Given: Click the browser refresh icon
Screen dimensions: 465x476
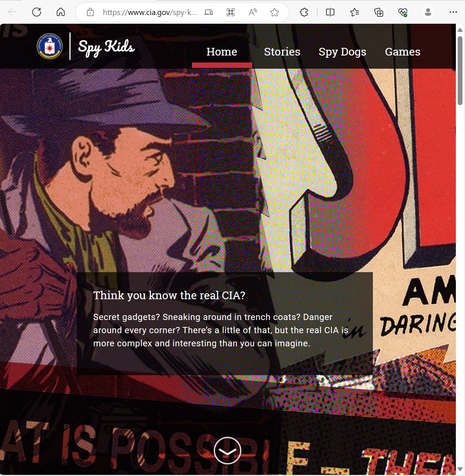Looking at the screenshot, I should point(37,12).
